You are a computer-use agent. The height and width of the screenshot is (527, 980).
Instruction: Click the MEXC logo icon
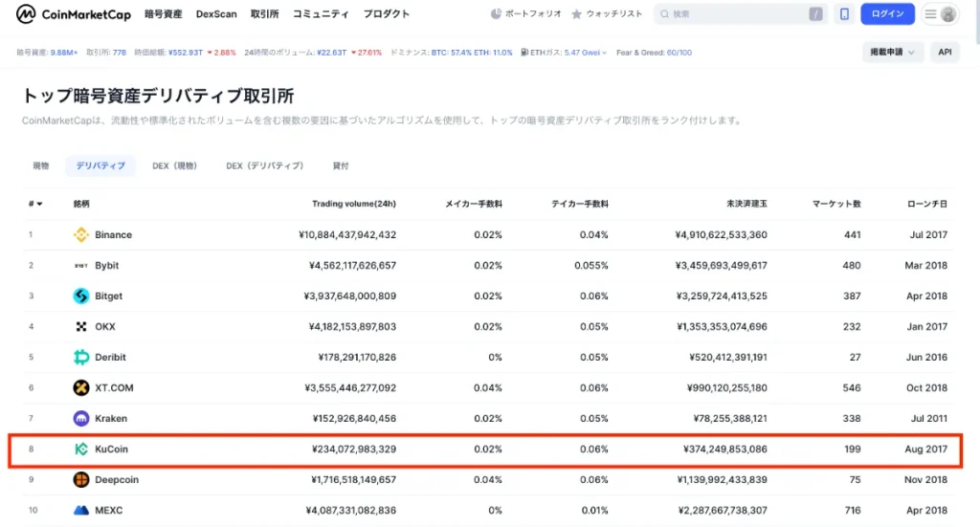(81, 510)
